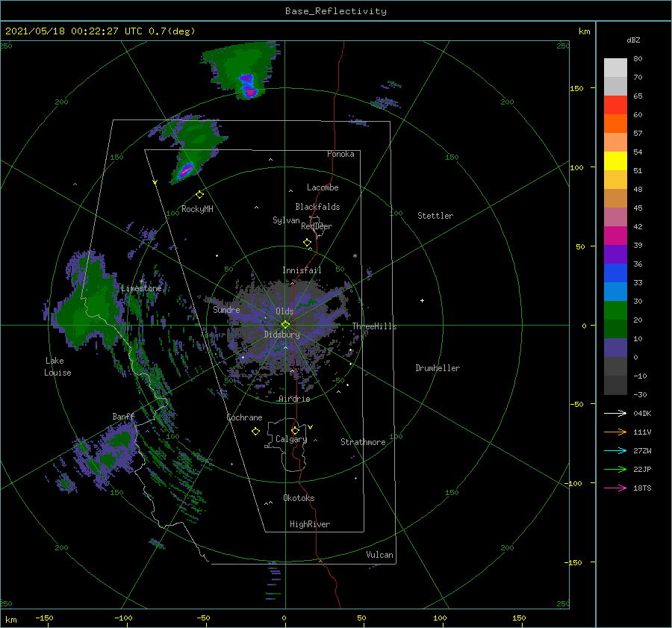Click the bright yellow 51-54 dBZ legend swatch
This screenshot has width=672, height=628.
point(615,161)
